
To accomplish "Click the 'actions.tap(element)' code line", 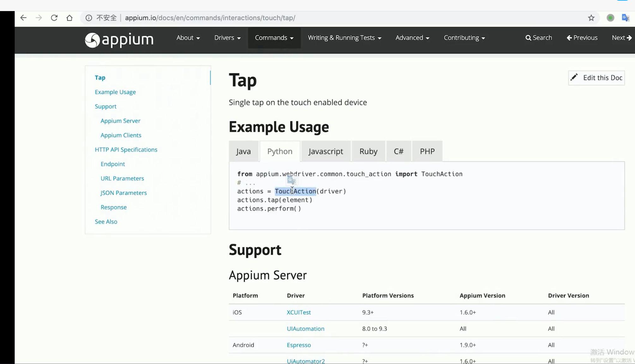I will pos(275,200).
